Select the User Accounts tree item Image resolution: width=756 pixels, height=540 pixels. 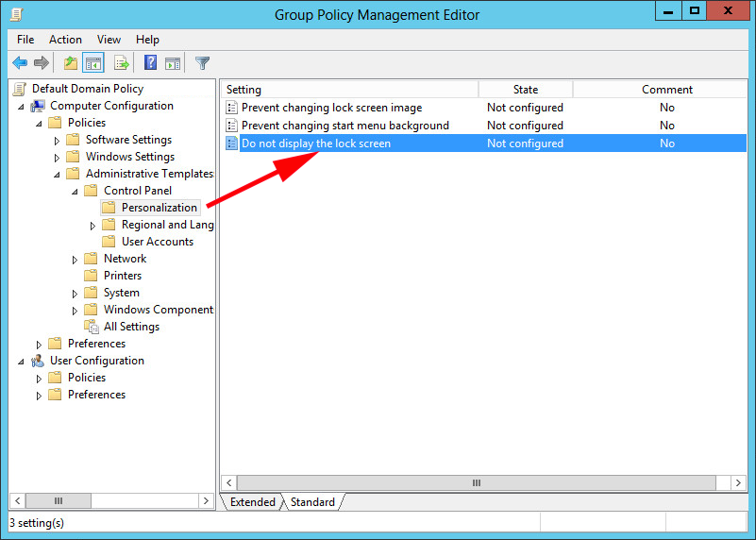pyautogui.click(x=158, y=242)
